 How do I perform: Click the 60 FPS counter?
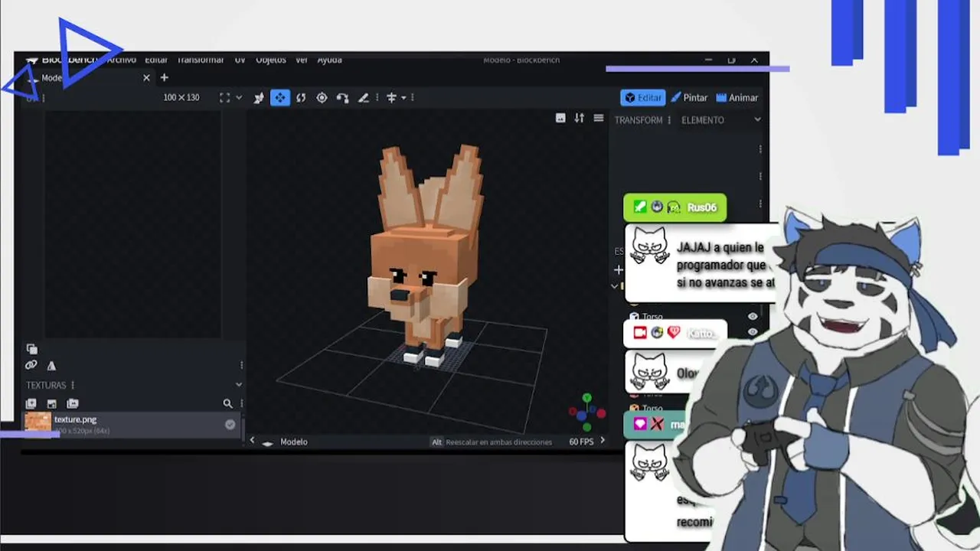(581, 442)
